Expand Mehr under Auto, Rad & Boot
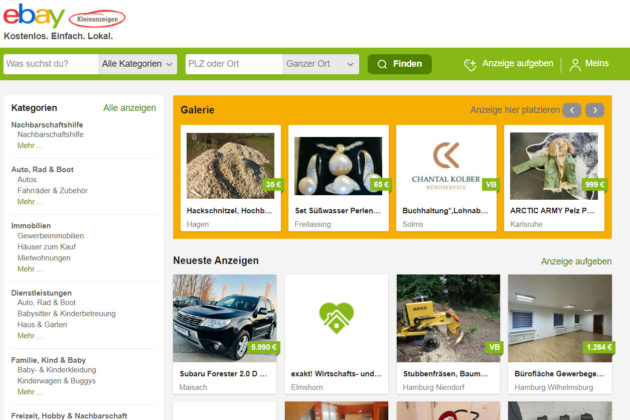This screenshot has height=420, width=630. 30,202
